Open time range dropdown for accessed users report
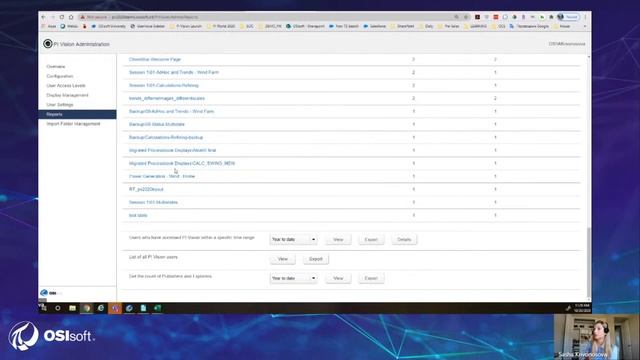Screen dimensions: 640x360 [293, 240]
